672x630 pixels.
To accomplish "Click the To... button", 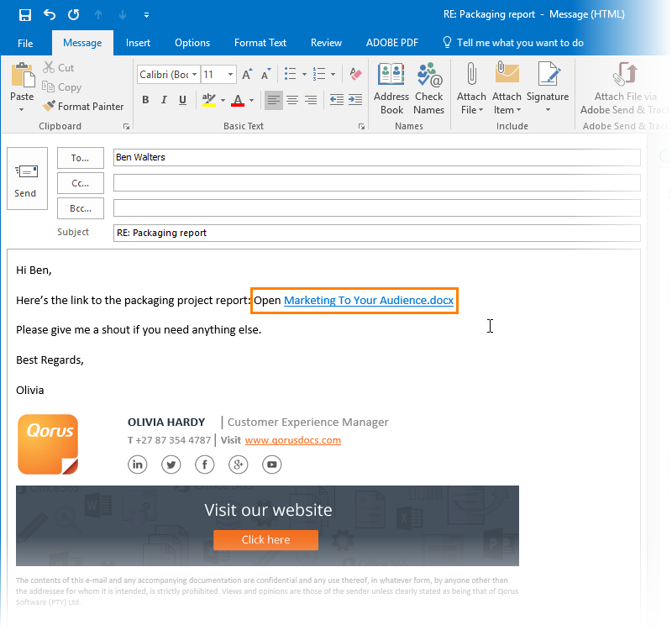I will click(81, 158).
